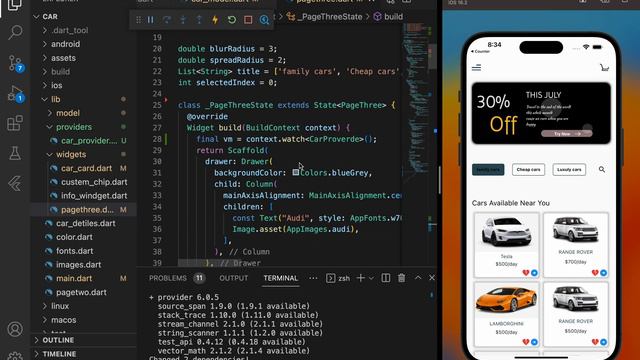The image size is (640, 360).
Task: Tap search magnifier in simulator app
Action: pos(602,169)
